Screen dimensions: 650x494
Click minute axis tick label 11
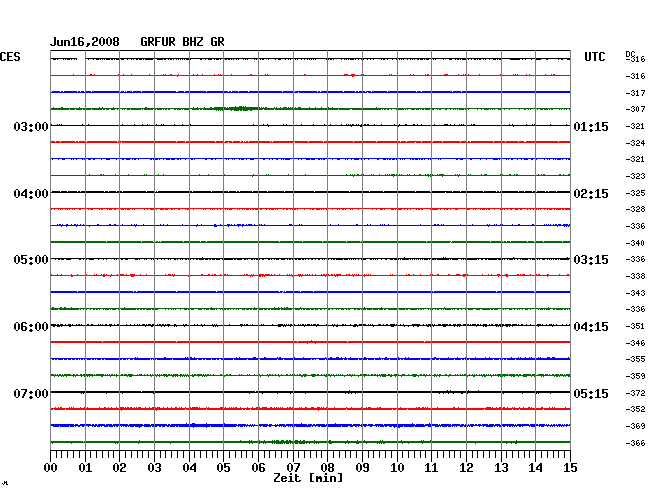pos(431,467)
